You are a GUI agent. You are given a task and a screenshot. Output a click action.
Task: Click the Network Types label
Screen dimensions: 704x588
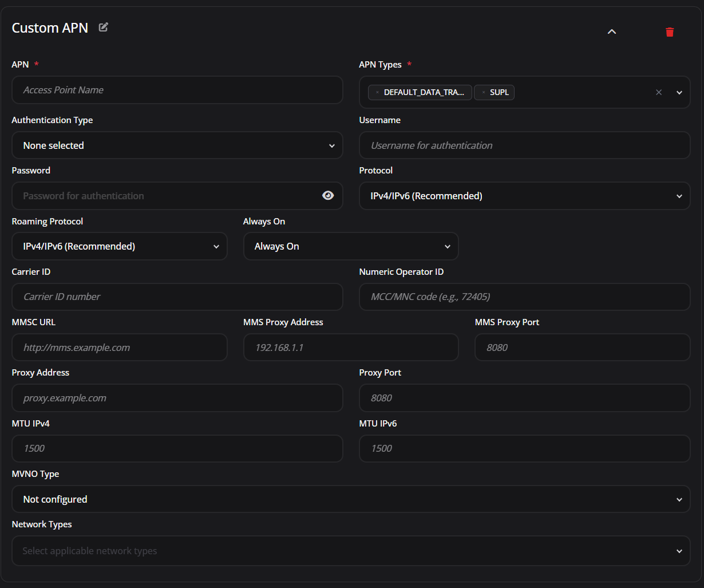click(42, 524)
